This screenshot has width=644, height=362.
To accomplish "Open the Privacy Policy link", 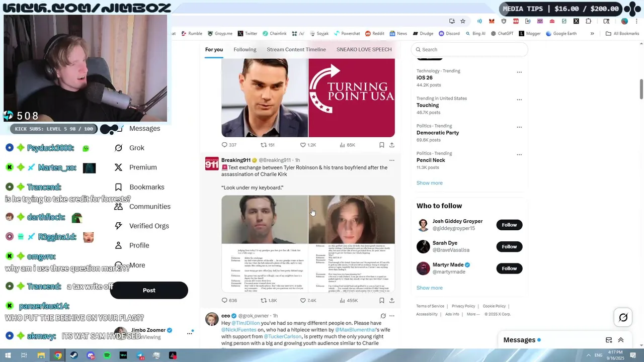I will pos(463,306).
